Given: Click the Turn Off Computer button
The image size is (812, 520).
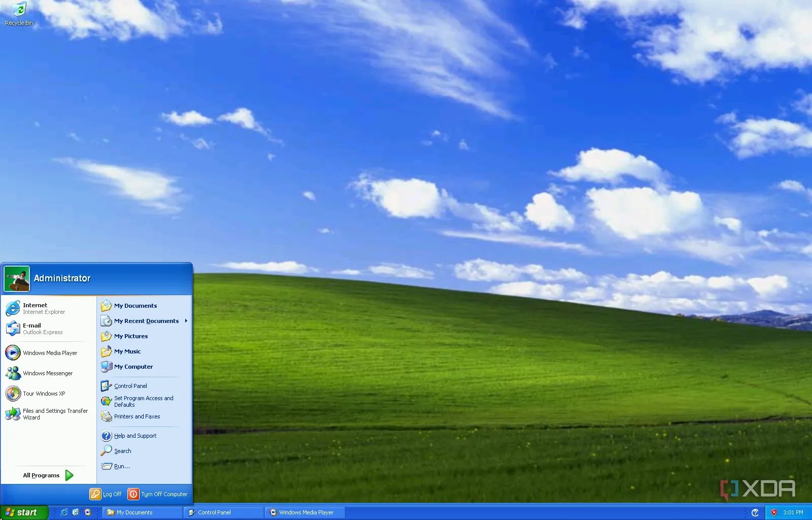Looking at the screenshot, I should tap(157, 494).
